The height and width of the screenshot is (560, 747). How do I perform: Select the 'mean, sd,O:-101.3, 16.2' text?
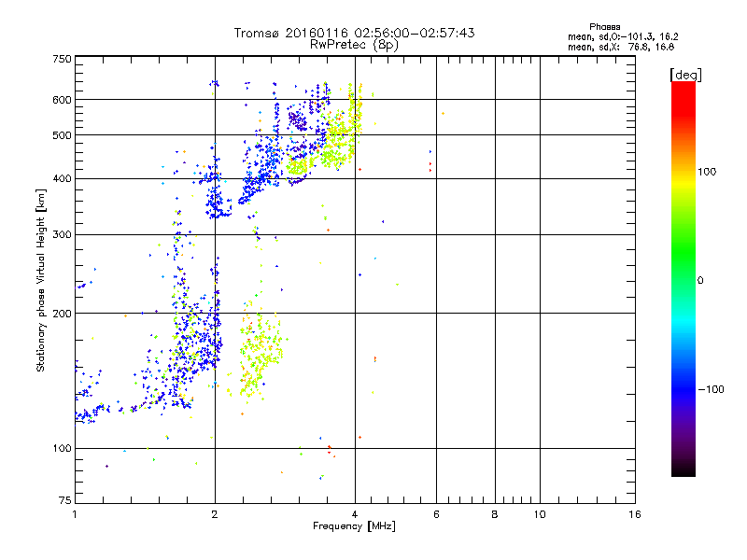pos(623,36)
